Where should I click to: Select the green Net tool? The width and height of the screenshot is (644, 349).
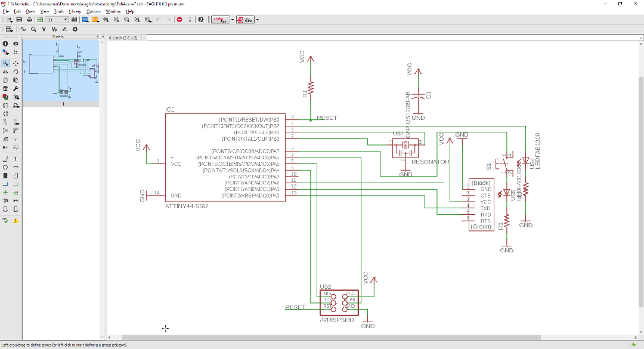(x=16, y=184)
